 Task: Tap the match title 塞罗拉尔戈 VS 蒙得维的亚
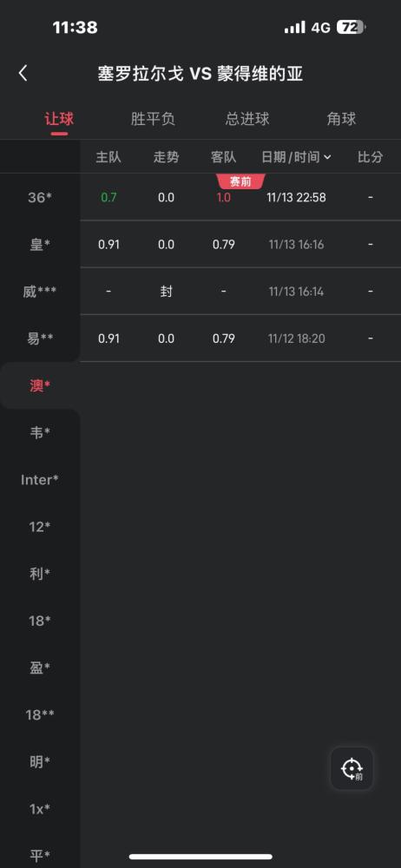(200, 74)
